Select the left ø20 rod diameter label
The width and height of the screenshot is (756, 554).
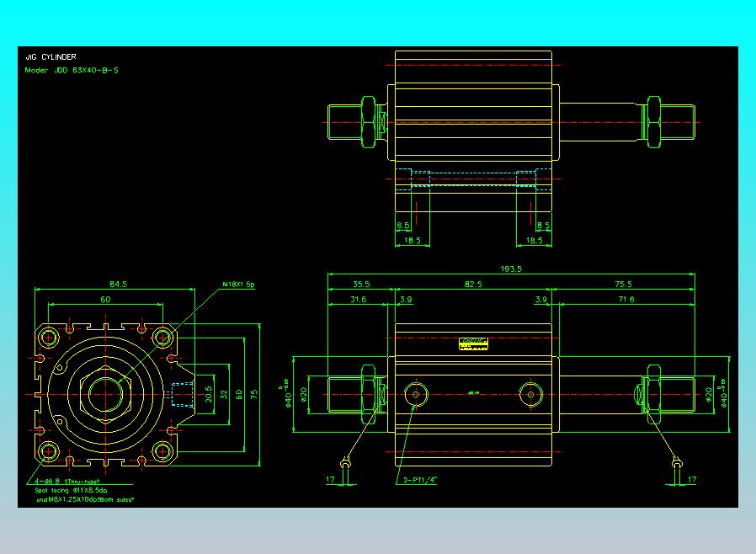304,394
